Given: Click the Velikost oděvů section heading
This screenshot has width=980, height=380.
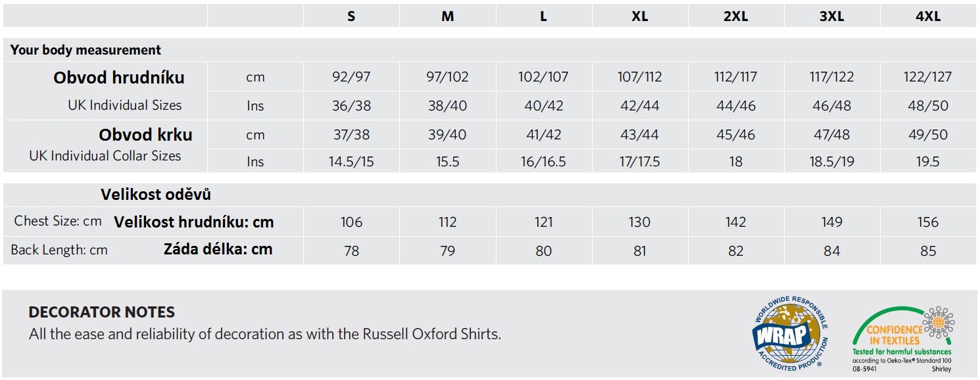Looking at the screenshot, I should point(156,195).
